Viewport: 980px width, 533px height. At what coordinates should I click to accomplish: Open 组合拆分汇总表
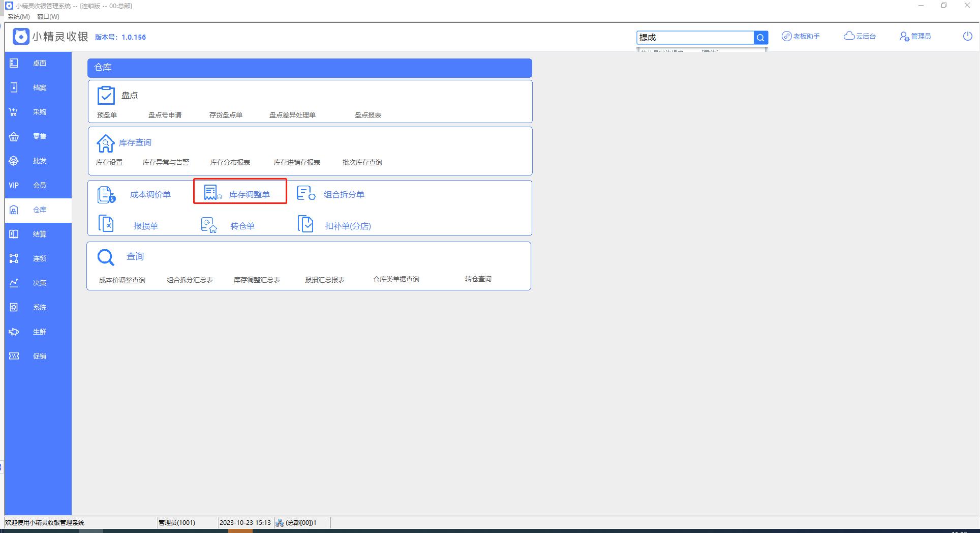[190, 280]
